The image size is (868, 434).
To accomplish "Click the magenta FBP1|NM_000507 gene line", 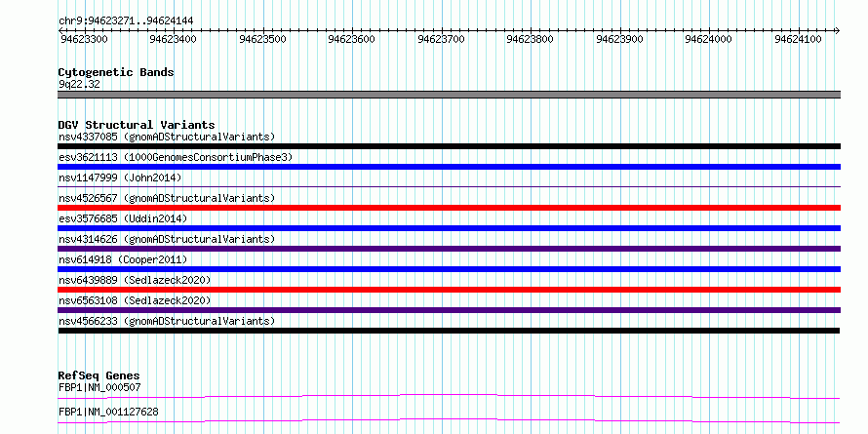I will [449, 396].
